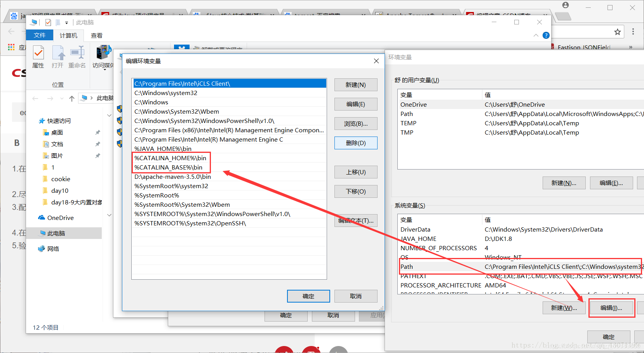Click the Move Down (下移(O)) button
644x353 pixels.
point(356,192)
